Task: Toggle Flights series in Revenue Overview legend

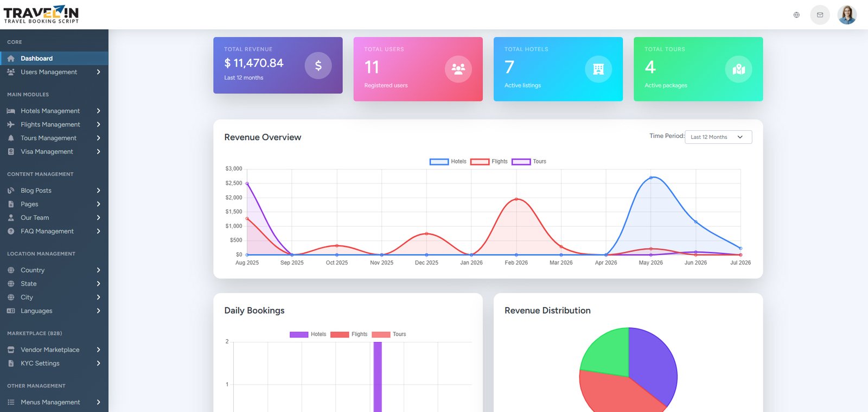Action: tap(489, 162)
